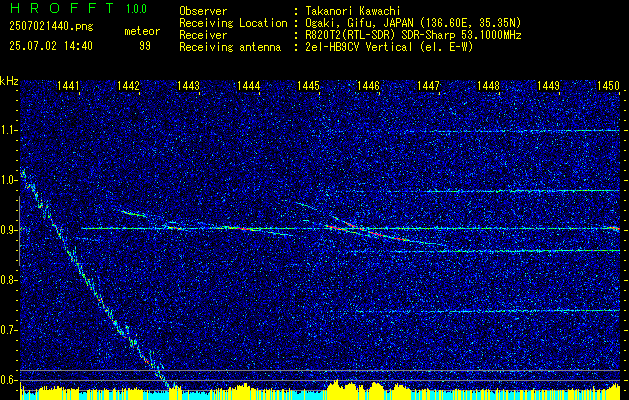Click the 1442 time marker
Screen dimensions: 629x400
coord(128,85)
